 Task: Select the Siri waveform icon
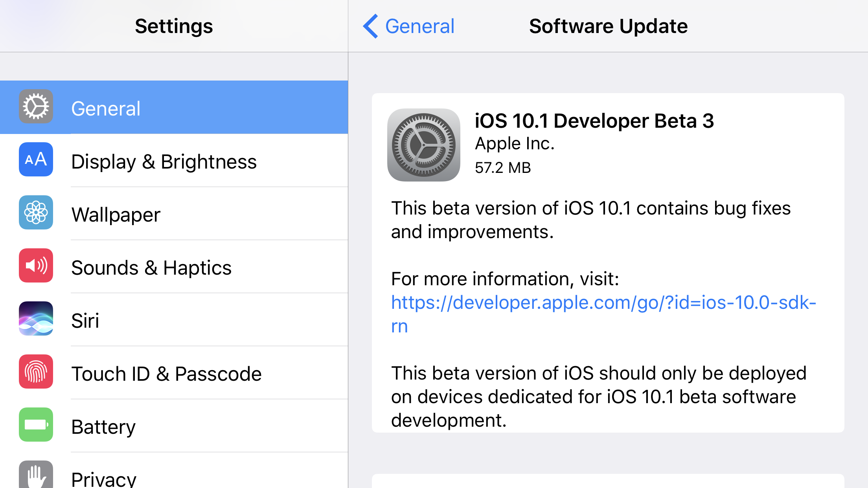pyautogui.click(x=35, y=319)
